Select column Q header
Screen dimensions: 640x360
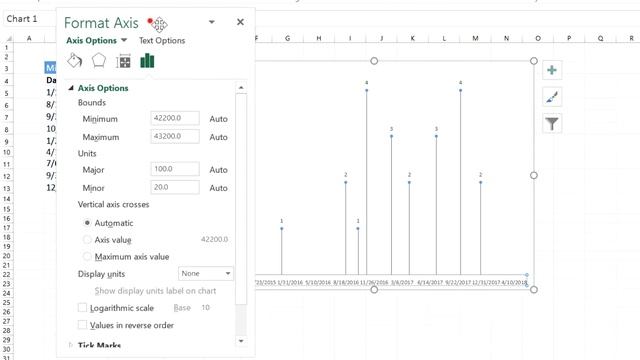pyautogui.click(x=600, y=38)
